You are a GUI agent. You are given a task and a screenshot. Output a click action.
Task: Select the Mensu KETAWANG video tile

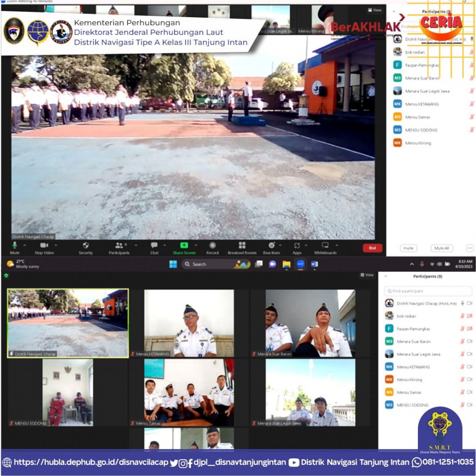tap(189, 323)
